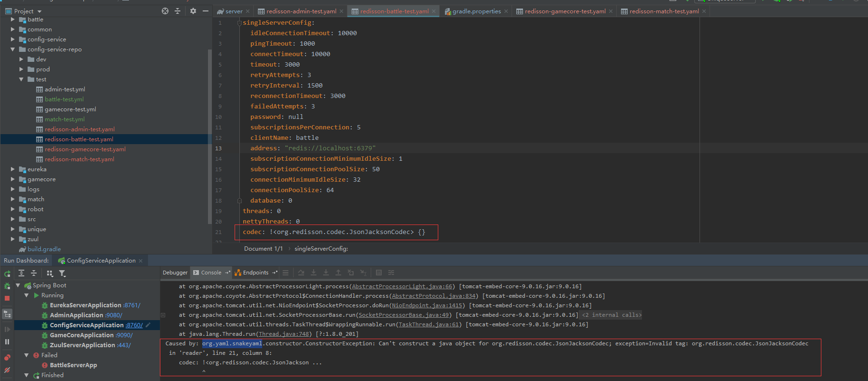Viewport: 868px width, 381px height.
Task: Expand the battle folder
Action: point(13,20)
